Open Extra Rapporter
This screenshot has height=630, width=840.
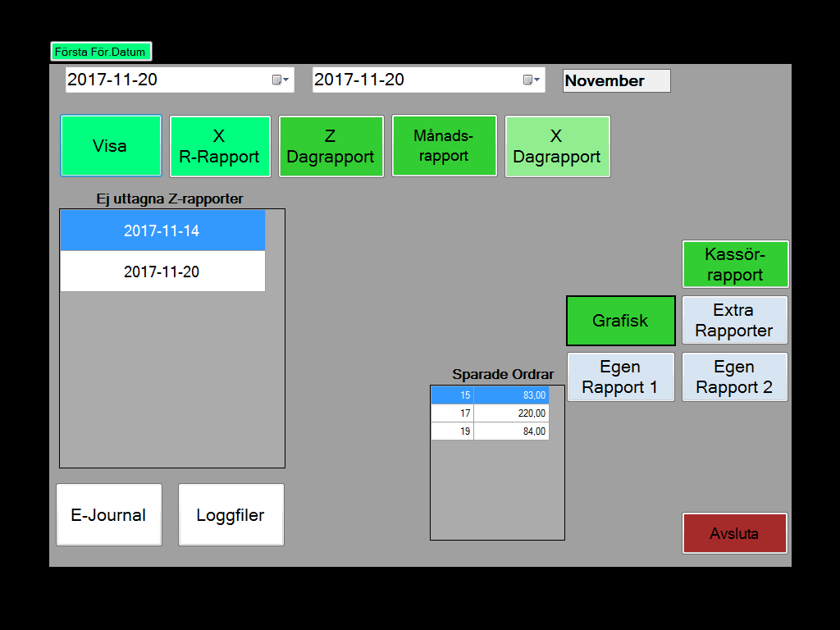[734, 320]
